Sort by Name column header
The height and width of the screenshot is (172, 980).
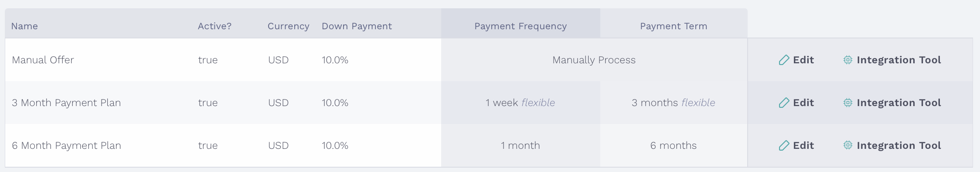point(24,26)
